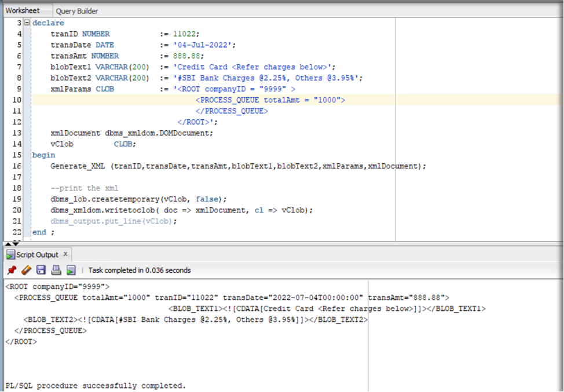The width and height of the screenshot is (564, 392).
Task: Click the '</PROCESS_QUEUE>' closing tag on line 11
Action: click(232, 111)
